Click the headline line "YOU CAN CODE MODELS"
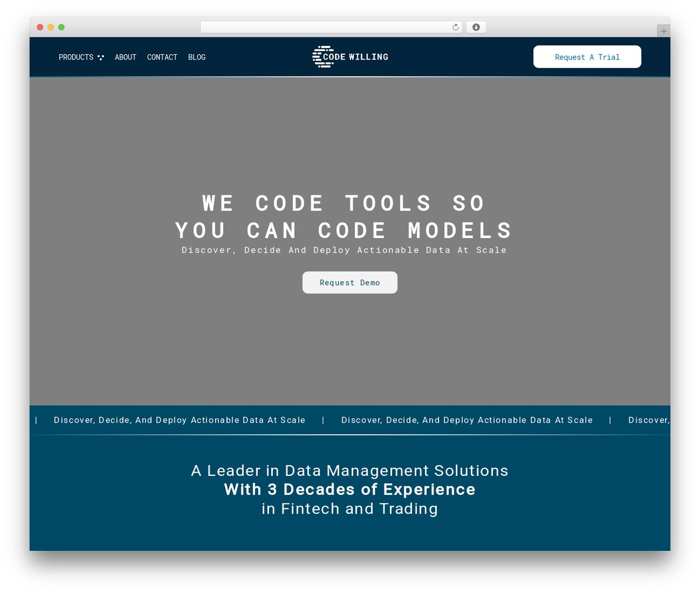This screenshot has width=700, height=593. click(x=345, y=230)
